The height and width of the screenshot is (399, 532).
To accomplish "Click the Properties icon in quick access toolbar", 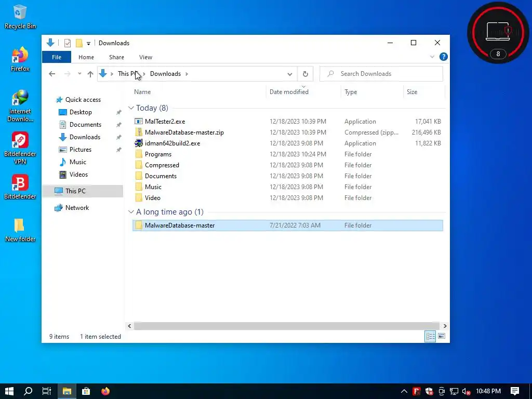I will [68, 43].
